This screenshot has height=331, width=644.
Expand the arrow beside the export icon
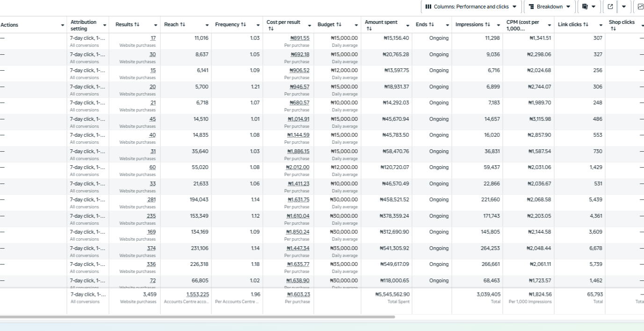tap(623, 7)
